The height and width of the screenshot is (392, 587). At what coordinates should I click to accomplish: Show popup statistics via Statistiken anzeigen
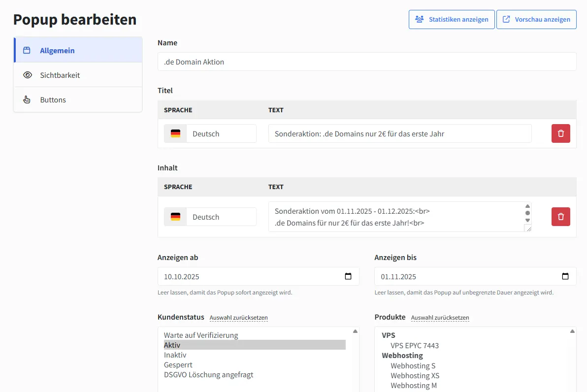(452, 20)
